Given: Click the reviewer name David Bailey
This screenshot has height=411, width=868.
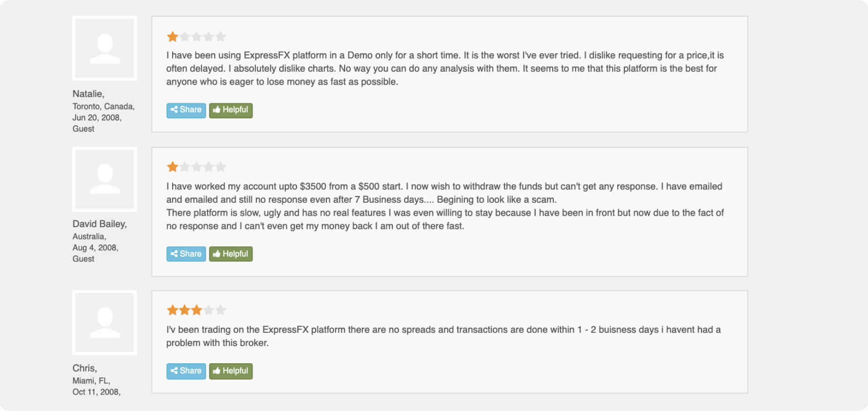Looking at the screenshot, I should 100,224.
